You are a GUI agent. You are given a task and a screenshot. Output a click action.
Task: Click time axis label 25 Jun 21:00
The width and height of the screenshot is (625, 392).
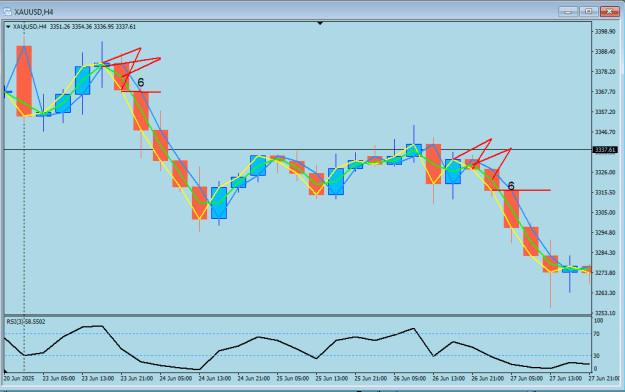pyautogui.click(x=371, y=378)
